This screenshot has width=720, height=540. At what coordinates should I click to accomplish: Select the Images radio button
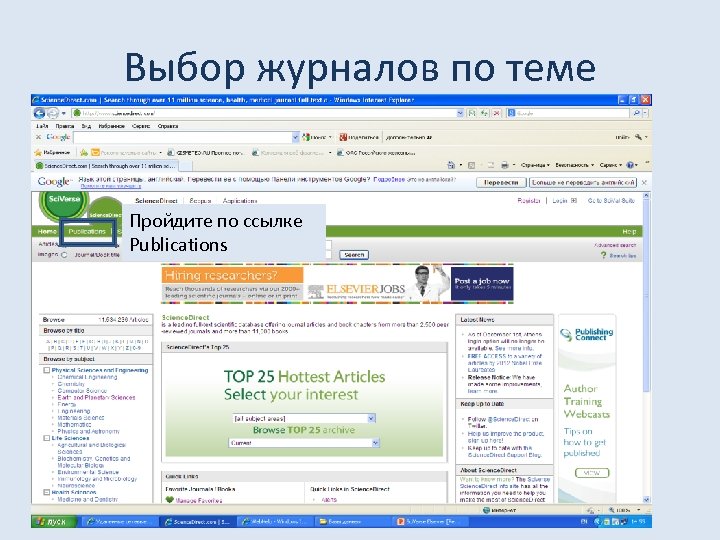coord(64,255)
